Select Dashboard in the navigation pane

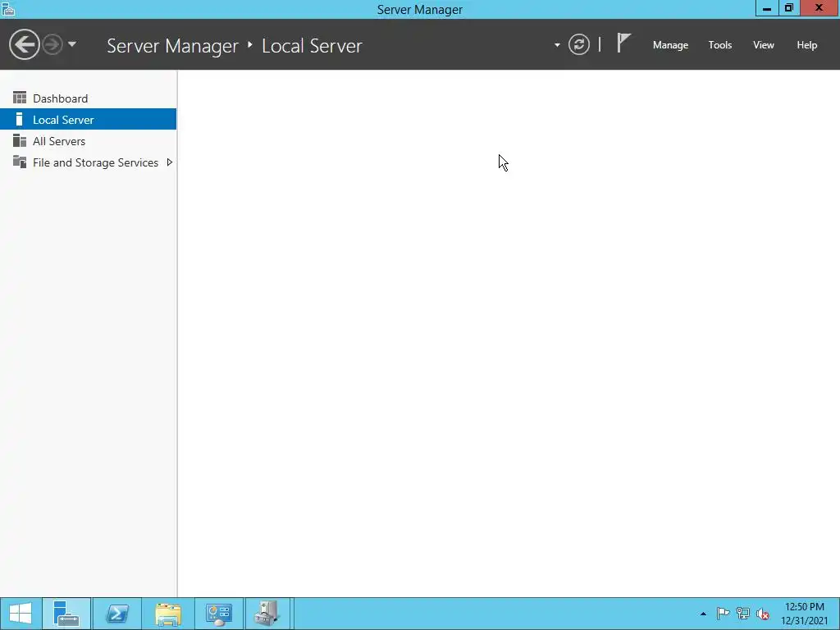point(88,98)
